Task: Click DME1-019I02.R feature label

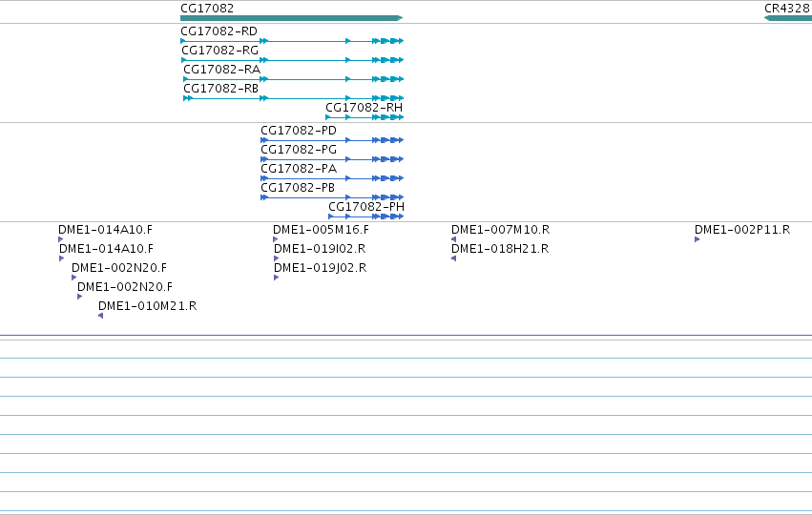Action: click(x=320, y=249)
